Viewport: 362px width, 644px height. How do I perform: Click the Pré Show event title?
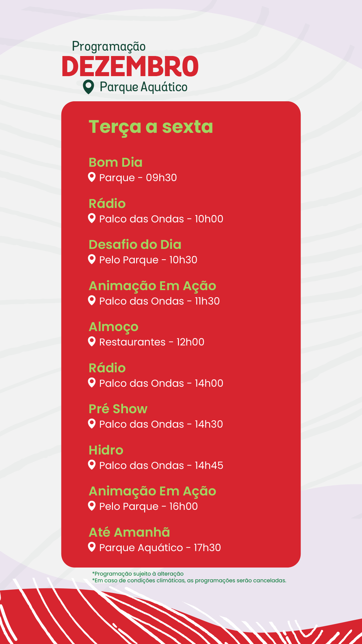tap(118, 409)
